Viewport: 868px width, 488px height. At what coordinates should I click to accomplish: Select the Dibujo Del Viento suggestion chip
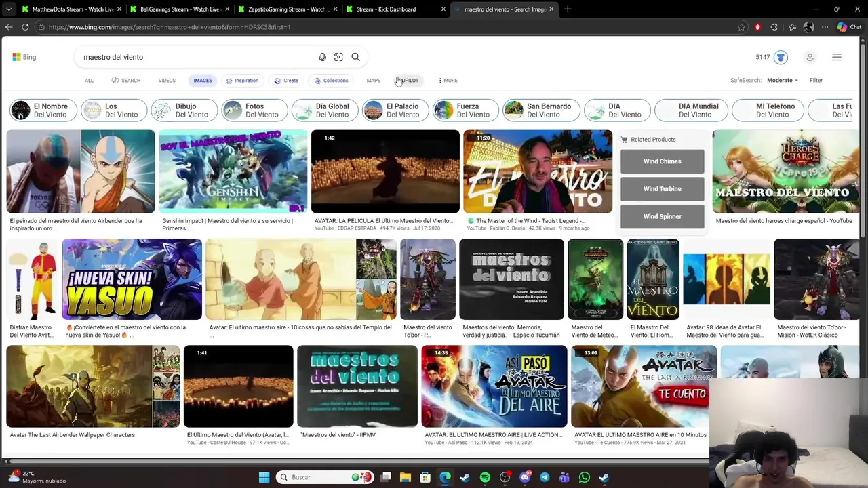[183, 110]
